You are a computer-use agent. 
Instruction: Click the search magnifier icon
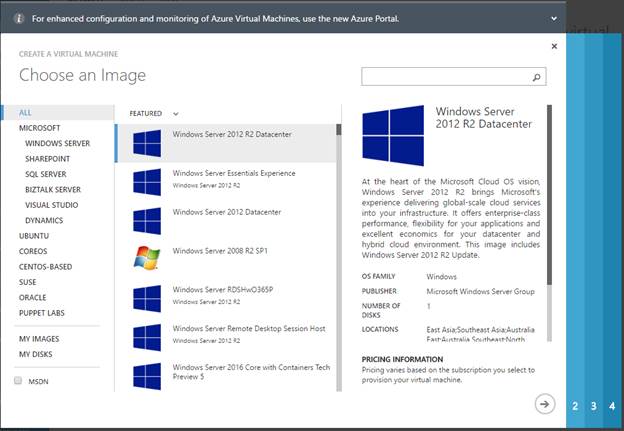point(537,76)
